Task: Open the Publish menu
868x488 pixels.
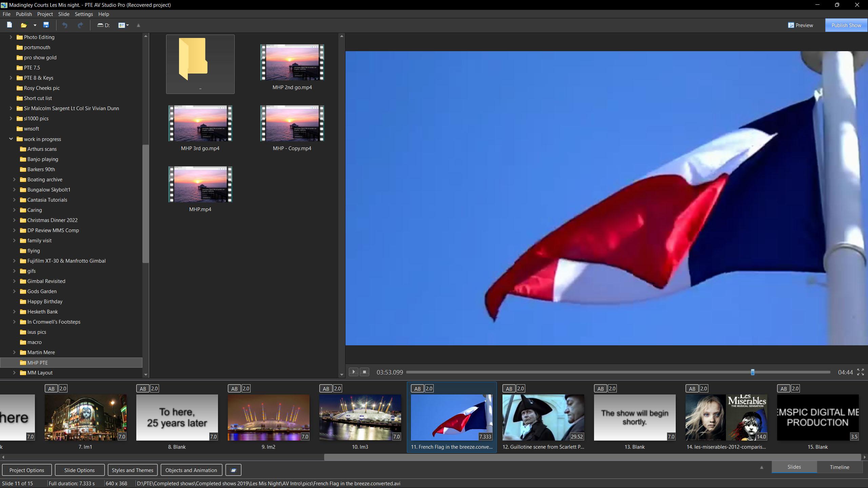Action: pos(24,14)
